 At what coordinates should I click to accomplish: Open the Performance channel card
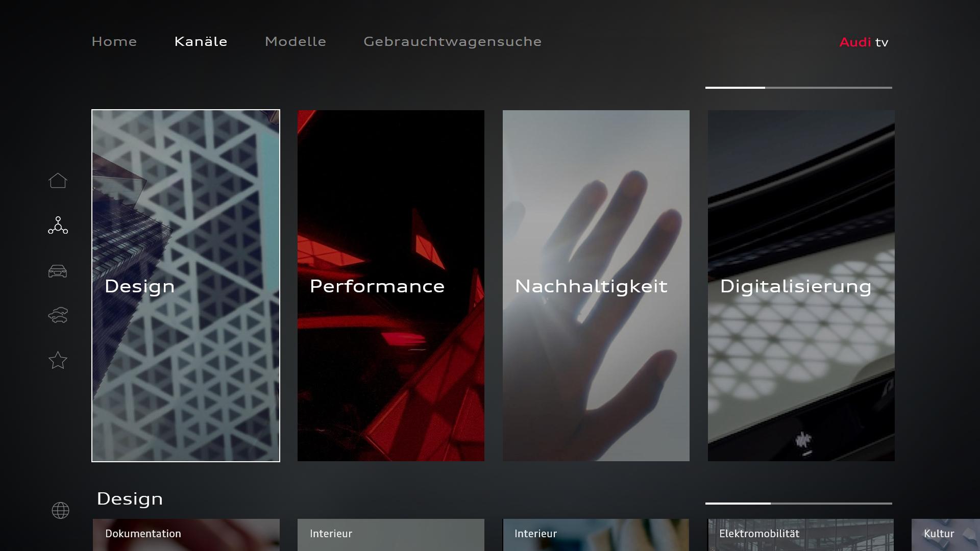391,286
